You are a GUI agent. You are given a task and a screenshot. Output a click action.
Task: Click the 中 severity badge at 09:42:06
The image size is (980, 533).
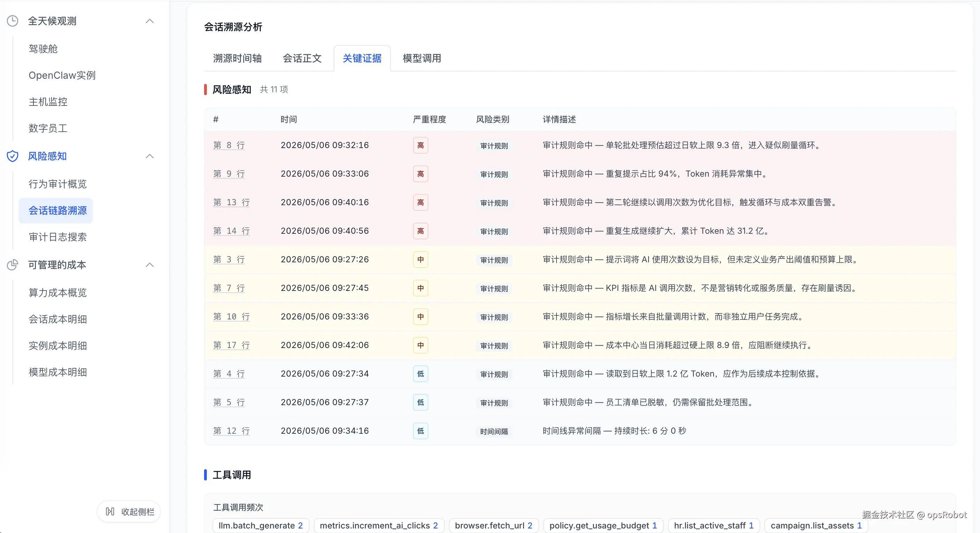(420, 345)
